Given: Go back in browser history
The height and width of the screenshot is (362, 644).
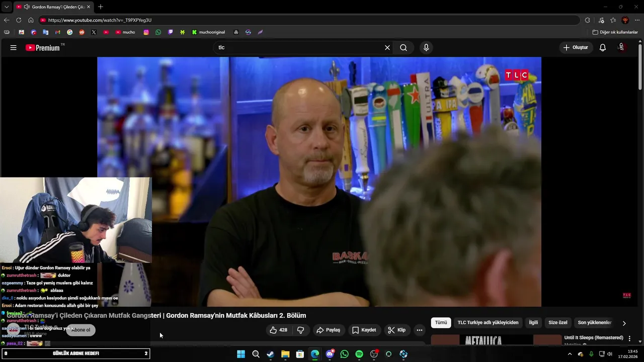Looking at the screenshot, I should (x=7, y=20).
